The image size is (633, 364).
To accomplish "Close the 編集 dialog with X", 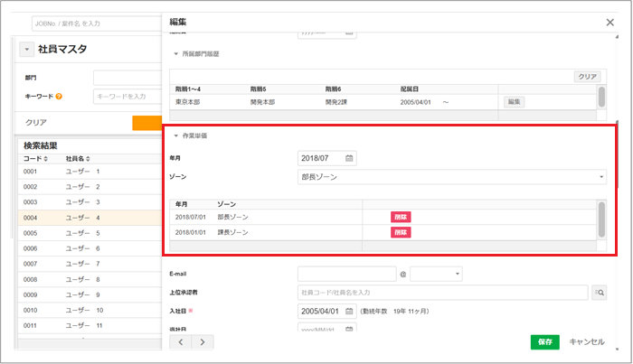I will (x=609, y=22).
